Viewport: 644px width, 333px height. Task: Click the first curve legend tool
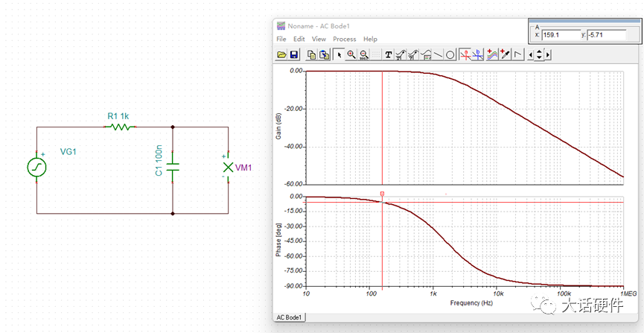point(401,54)
